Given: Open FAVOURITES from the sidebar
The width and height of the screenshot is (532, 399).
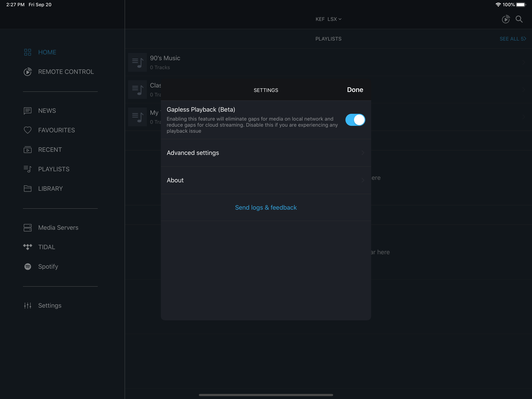Looking at the screenshot, I should pos(56,130).
